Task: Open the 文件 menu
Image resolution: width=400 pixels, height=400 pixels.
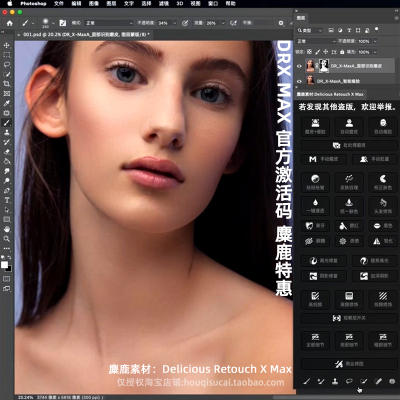Action: (x=59, y=4)
